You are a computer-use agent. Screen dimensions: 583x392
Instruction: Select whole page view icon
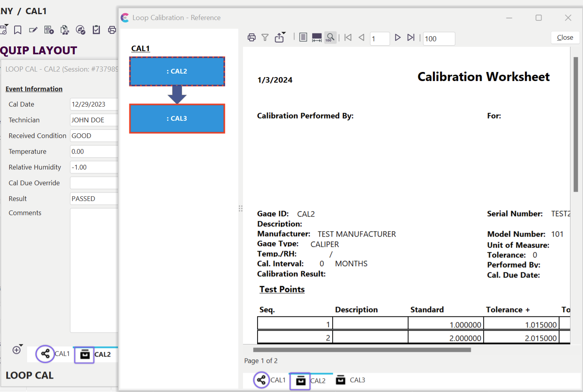[x=303, y=38]
